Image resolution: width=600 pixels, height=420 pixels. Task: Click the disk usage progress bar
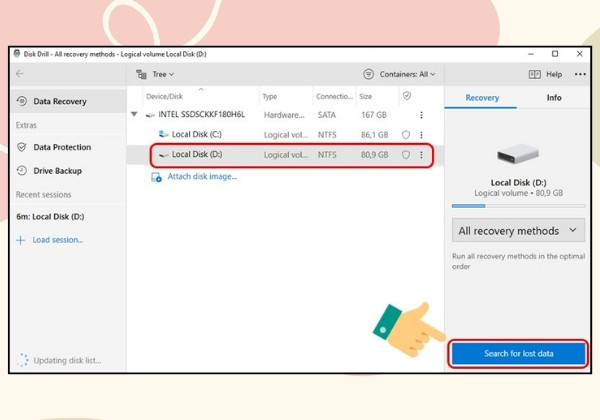pyautogui.click(x=518, y=206)
